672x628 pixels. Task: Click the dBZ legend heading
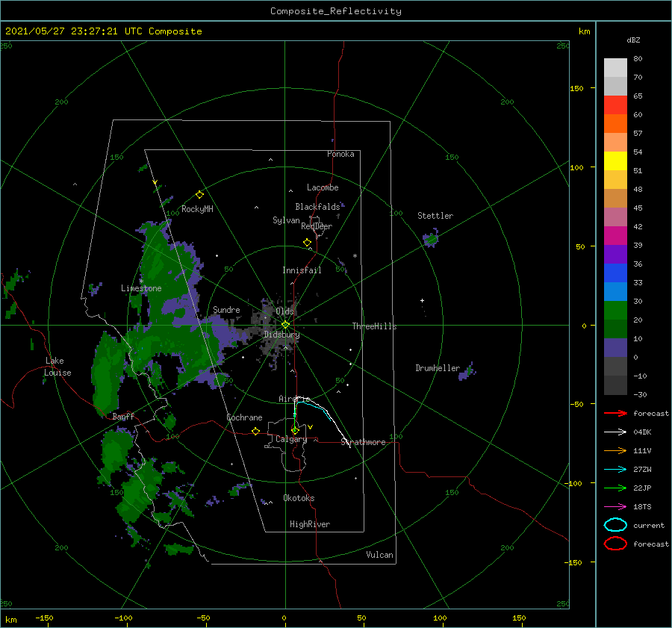(x=633, y=40)
